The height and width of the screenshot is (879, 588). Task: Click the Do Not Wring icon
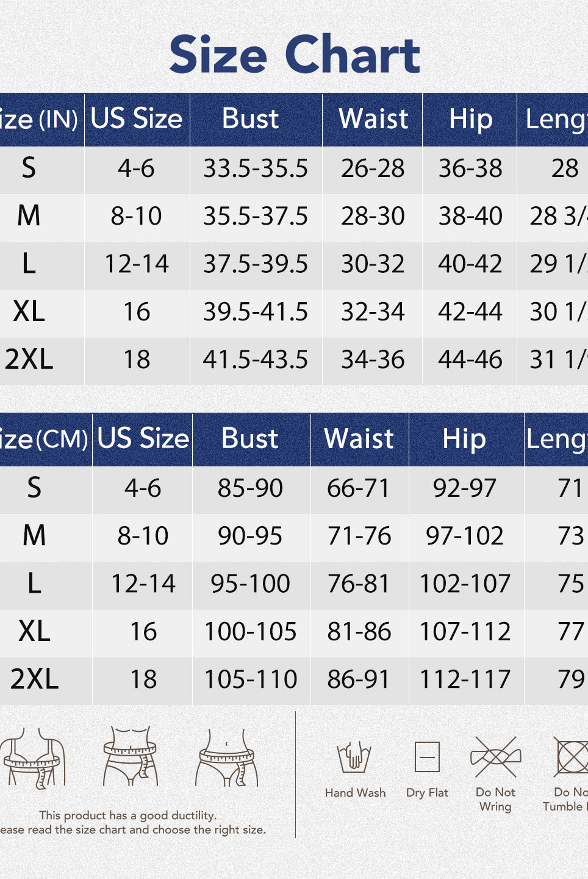click(x=495, y=758)
